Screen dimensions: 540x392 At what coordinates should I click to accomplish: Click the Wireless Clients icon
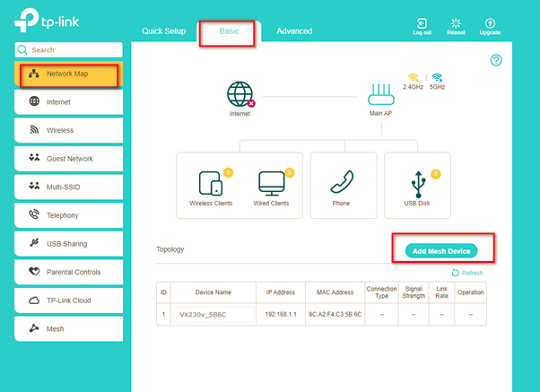(x=211, y=183)
